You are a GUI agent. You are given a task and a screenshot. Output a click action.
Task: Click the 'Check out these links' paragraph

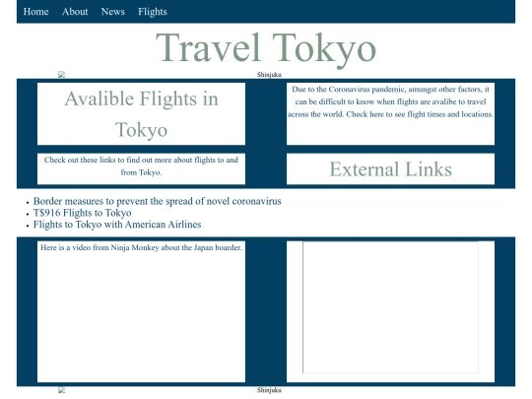[x=141, y=166]
